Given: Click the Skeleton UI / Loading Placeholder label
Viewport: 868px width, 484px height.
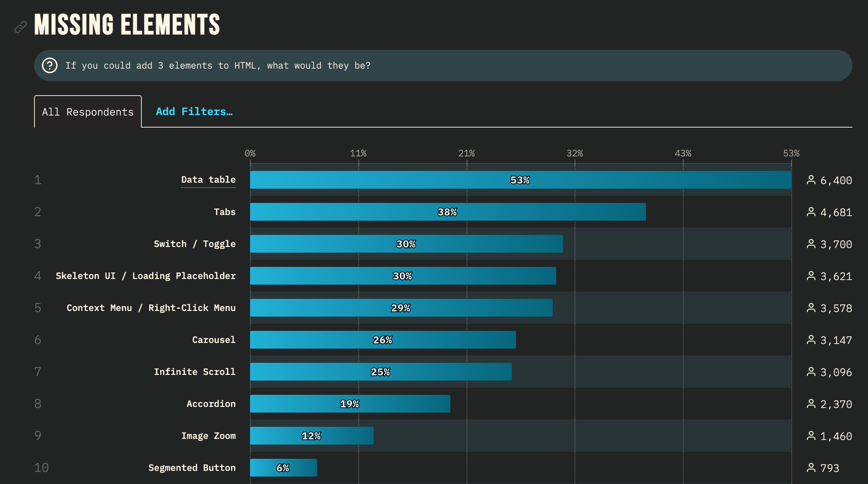Looking at the screenshot, I should (x=146, y=275).
